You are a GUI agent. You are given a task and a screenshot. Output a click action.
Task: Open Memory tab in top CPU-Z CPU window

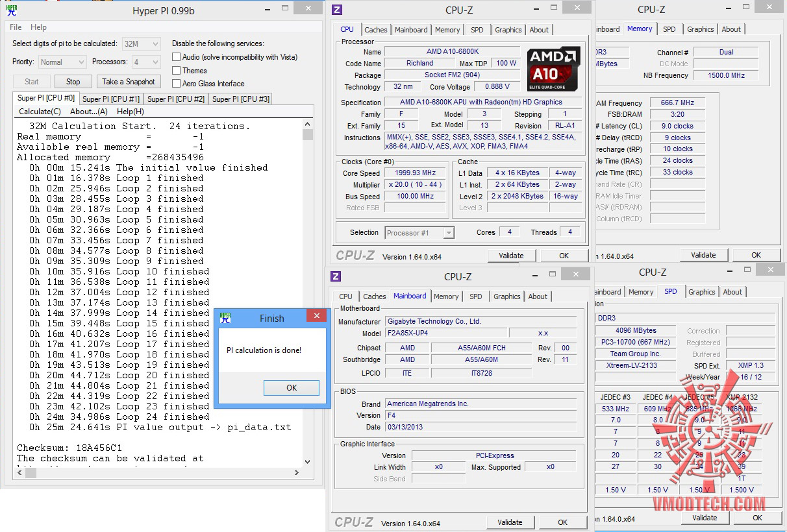tap(447, 30)
